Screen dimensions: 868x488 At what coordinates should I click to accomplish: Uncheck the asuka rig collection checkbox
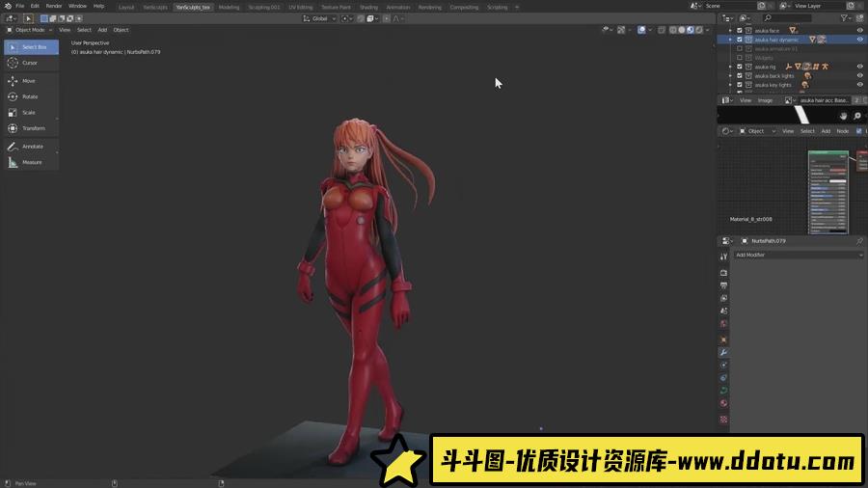740,67
